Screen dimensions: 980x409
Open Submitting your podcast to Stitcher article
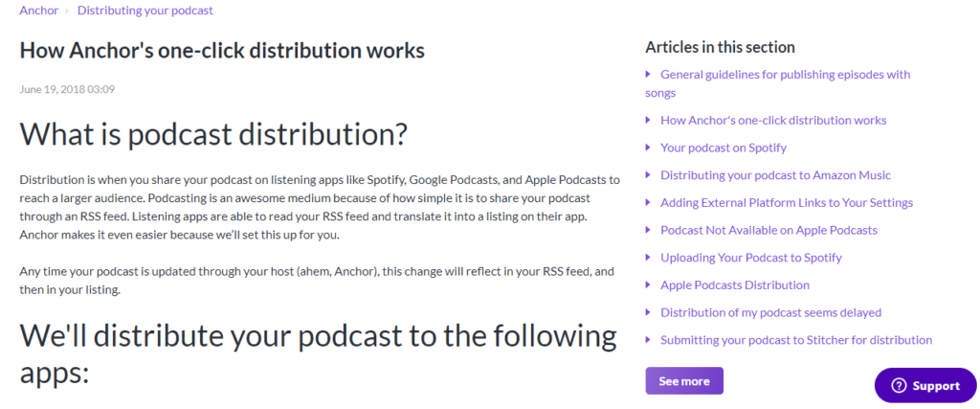click(796, 340)
